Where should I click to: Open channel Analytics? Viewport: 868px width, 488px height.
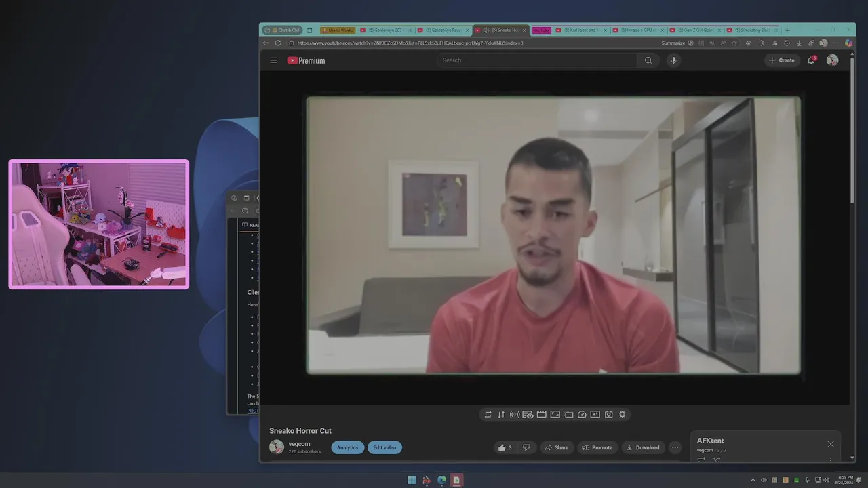pos(348,447)
